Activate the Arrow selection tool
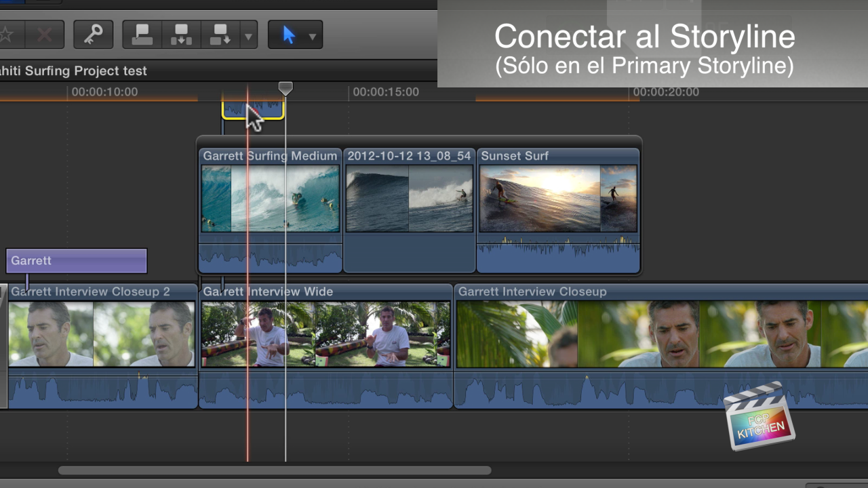The height and width of the screenshot is (488, 868). coord(288,35)
